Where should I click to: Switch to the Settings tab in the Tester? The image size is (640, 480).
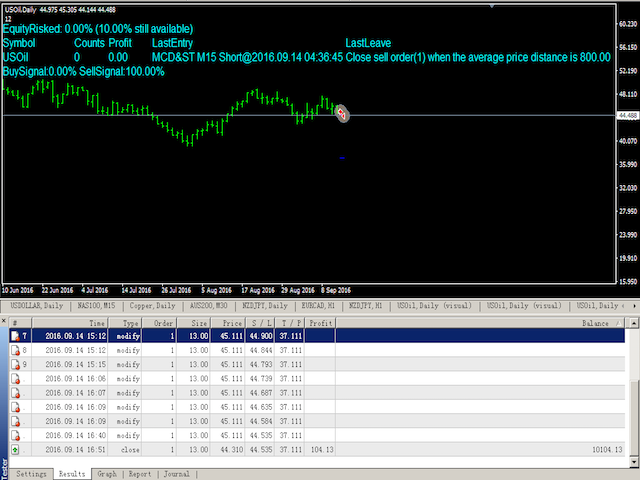click(x=32, y=473)
